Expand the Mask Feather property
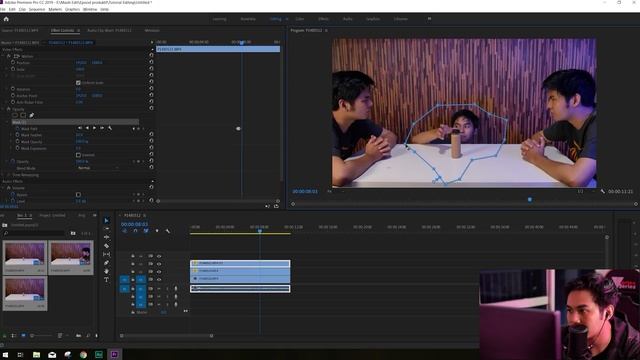This screenshot has width=640, height=360. tap(12, 135)
